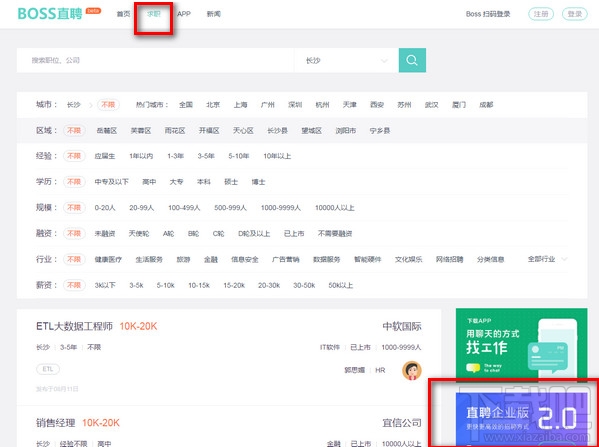Viewport: 599px width, 447px height.
Task: Open the APP nav item
Action: [184, 14]
